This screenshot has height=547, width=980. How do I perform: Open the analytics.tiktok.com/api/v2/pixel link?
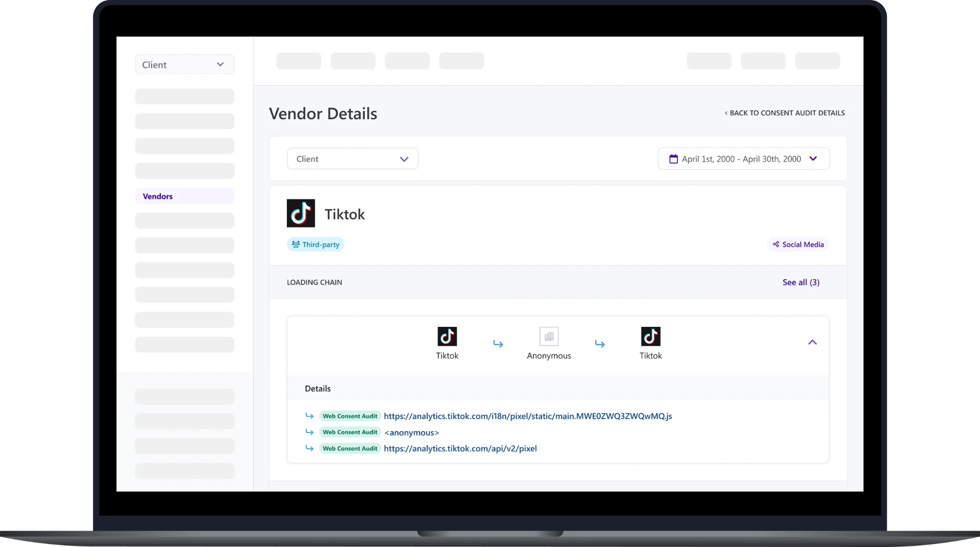point(460,448)
